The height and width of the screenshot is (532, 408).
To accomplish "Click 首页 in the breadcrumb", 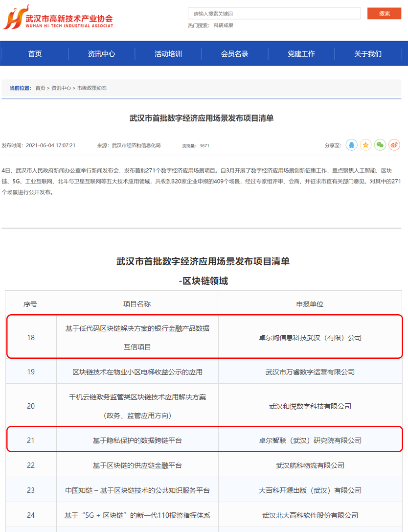I will point(40,88).
